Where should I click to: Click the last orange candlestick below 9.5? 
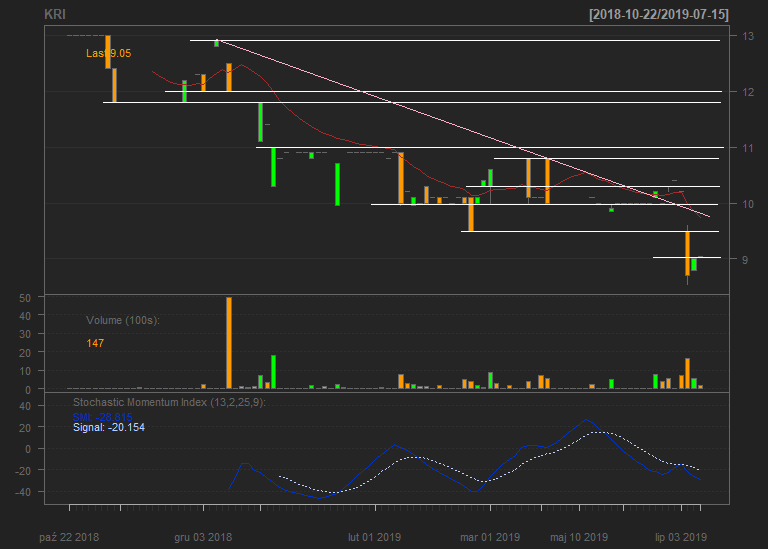tap(688, 253)
